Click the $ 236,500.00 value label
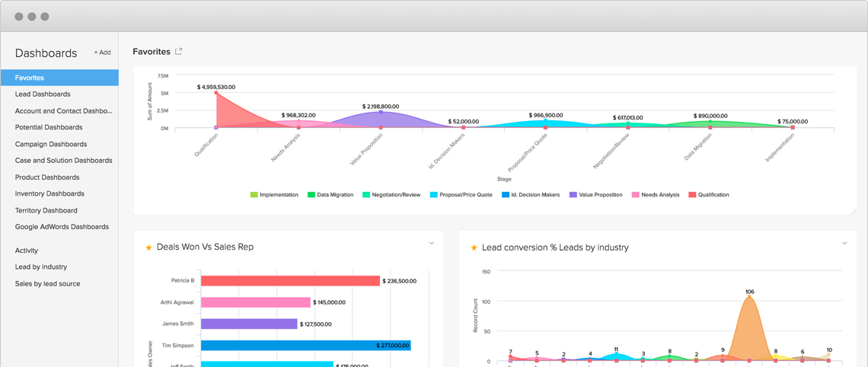 400,281
